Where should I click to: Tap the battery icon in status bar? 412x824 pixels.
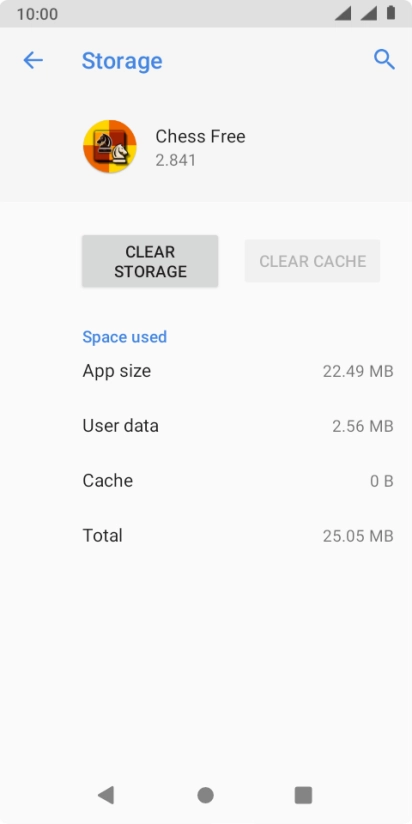391,13
